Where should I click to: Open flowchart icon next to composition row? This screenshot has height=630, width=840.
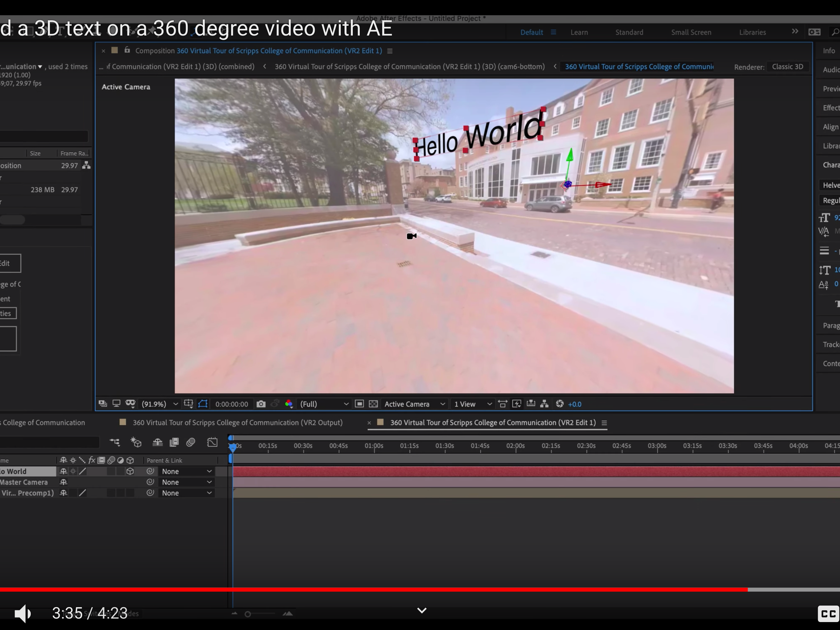pyautogui.click(x=87, y=165)
